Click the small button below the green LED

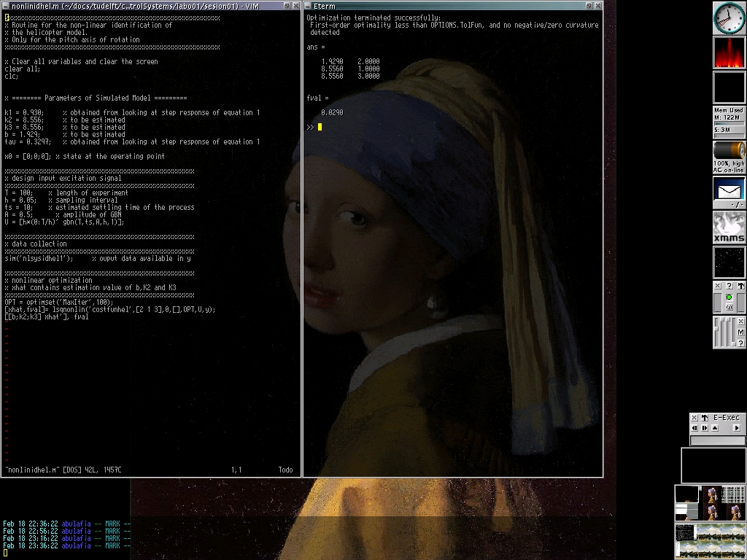pos(729,307)
